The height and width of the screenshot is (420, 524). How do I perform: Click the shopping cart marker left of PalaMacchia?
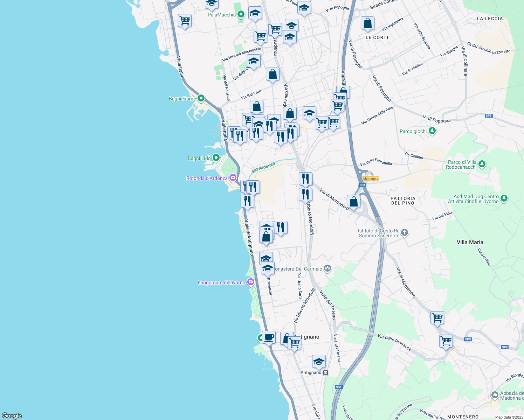pos(185,22)
